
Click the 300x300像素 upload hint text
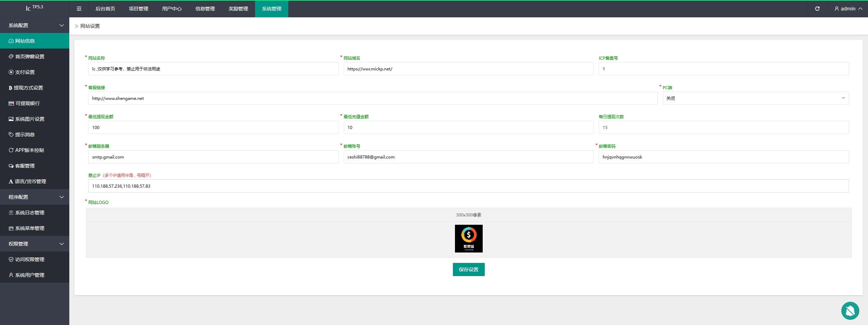468,215
